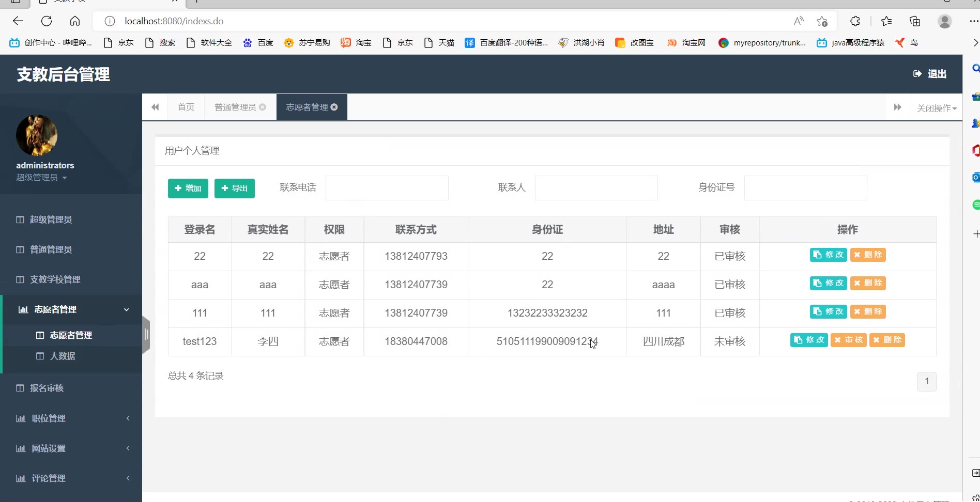The image size is (980, 502).
Task: Go to browser home icon
Action: pyautogui.click(x=75, y=21)
